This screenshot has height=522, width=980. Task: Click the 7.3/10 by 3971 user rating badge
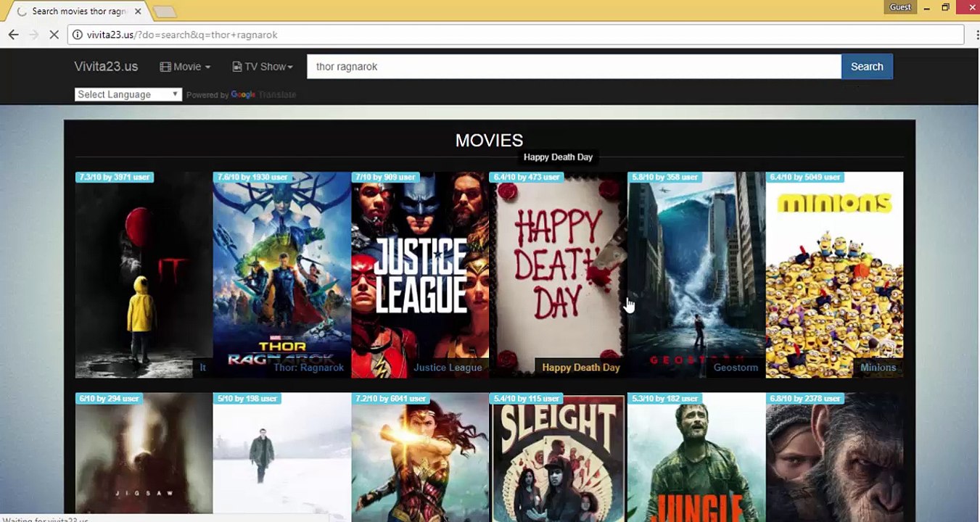(114, 177)
